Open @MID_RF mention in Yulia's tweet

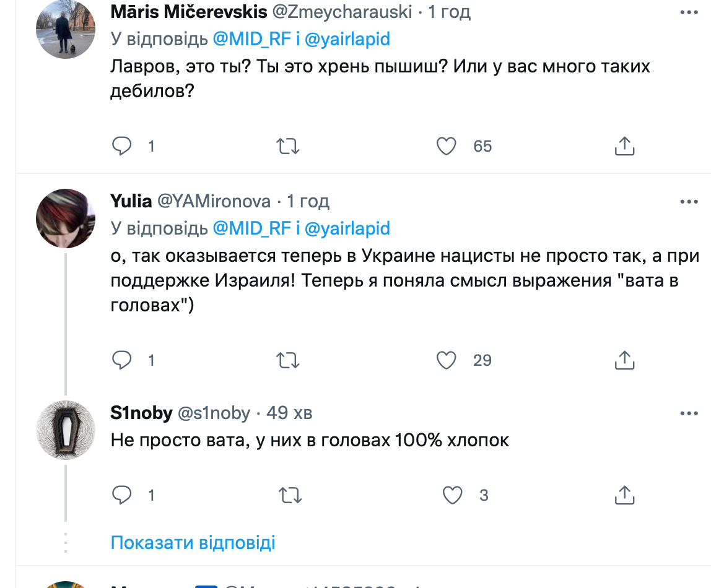[x=251, y=228]
